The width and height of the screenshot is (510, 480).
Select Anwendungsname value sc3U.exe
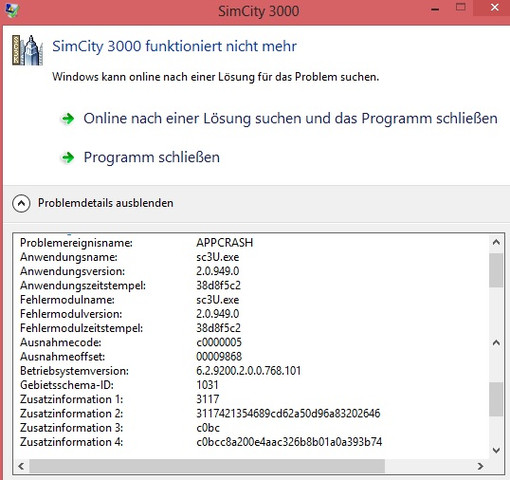[218, 257]
